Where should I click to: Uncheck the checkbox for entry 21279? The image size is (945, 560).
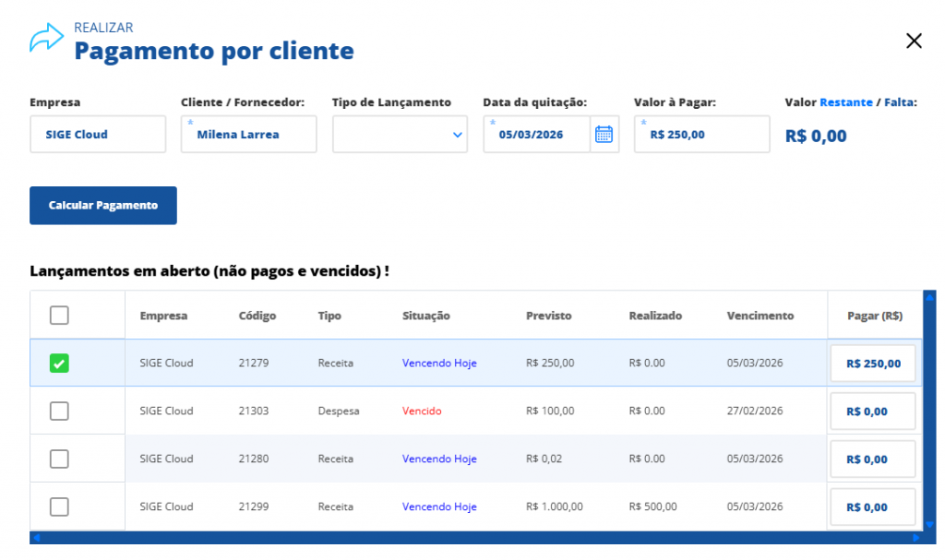tap(59, 363)
